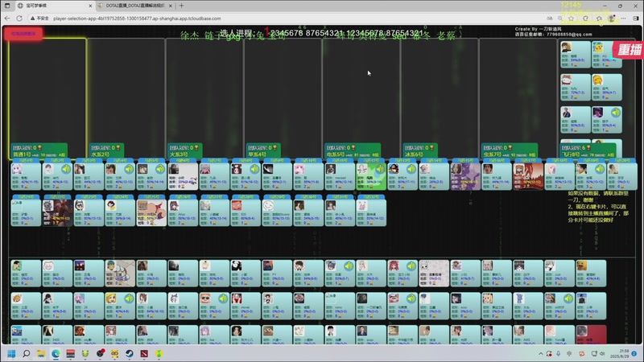
Task: Pick dark-background player card 22号
Action: (x=57, y=212)
